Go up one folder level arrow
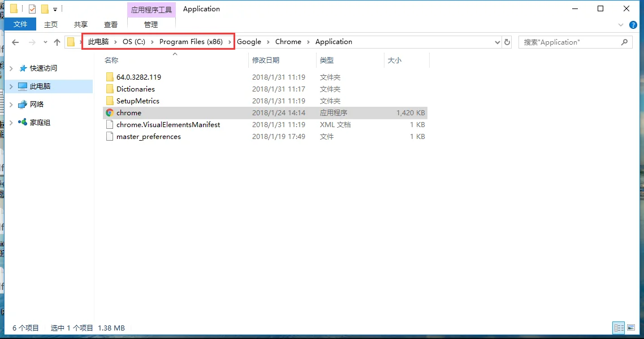The height and width of the screenshot is (339, 644). point(57,42)
